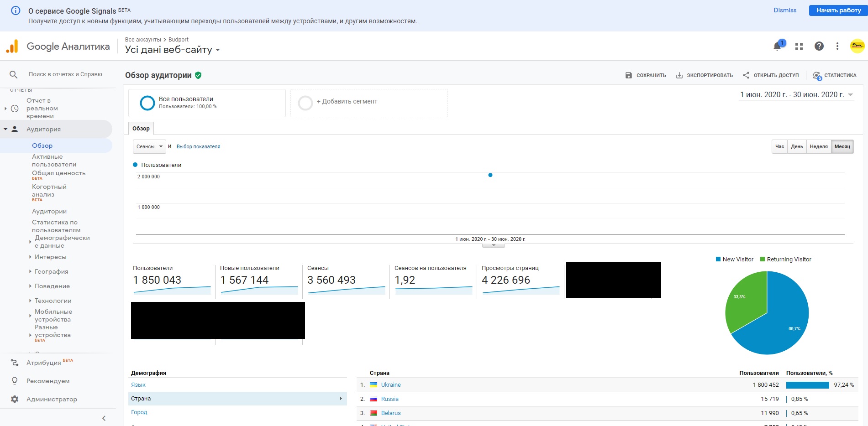This screenshot has width=868, height=426.
Task: Open the Google apps grid icon
Action: click(799, 47)
